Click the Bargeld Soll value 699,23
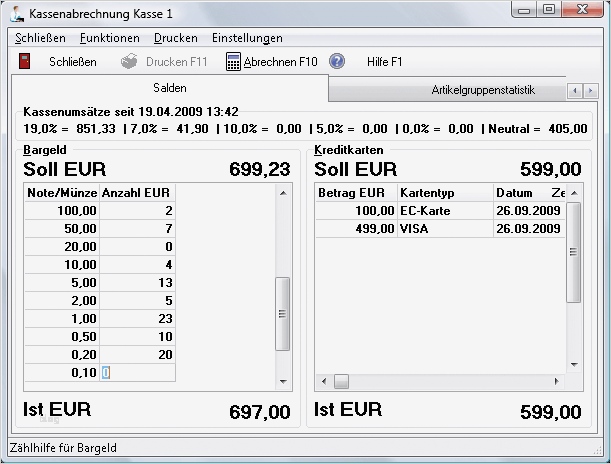 [260, 169]
